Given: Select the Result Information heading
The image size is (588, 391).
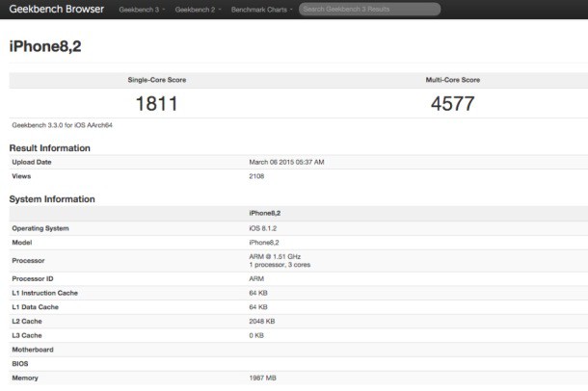Looking at the screenshot, I should point(50,148).
